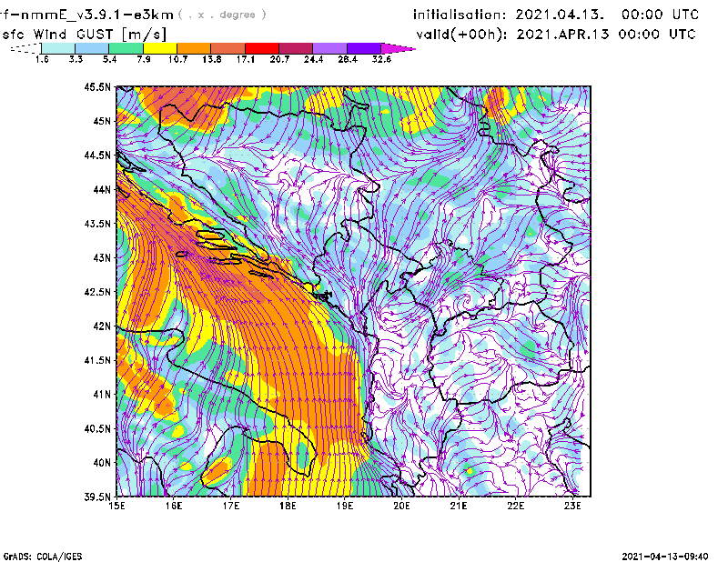Click the 15E longitude label
Viewport: 728px width, 562px height.
116,506
